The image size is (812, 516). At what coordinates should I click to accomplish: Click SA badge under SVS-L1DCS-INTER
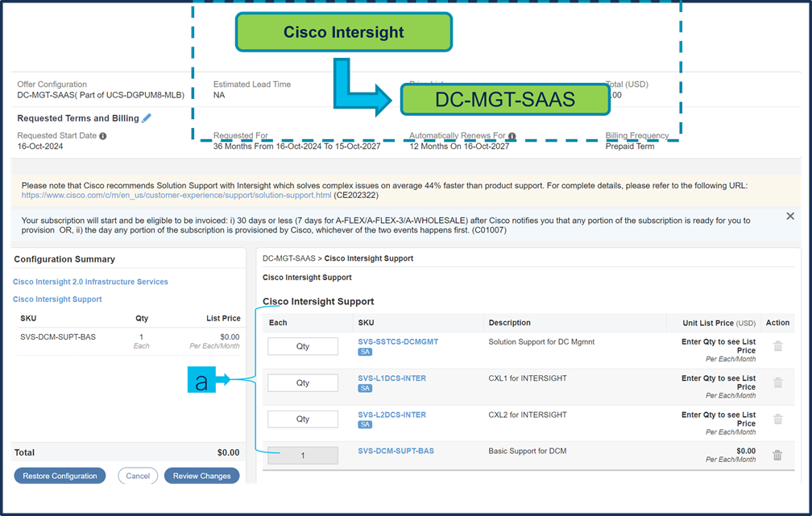coord(365,388)
